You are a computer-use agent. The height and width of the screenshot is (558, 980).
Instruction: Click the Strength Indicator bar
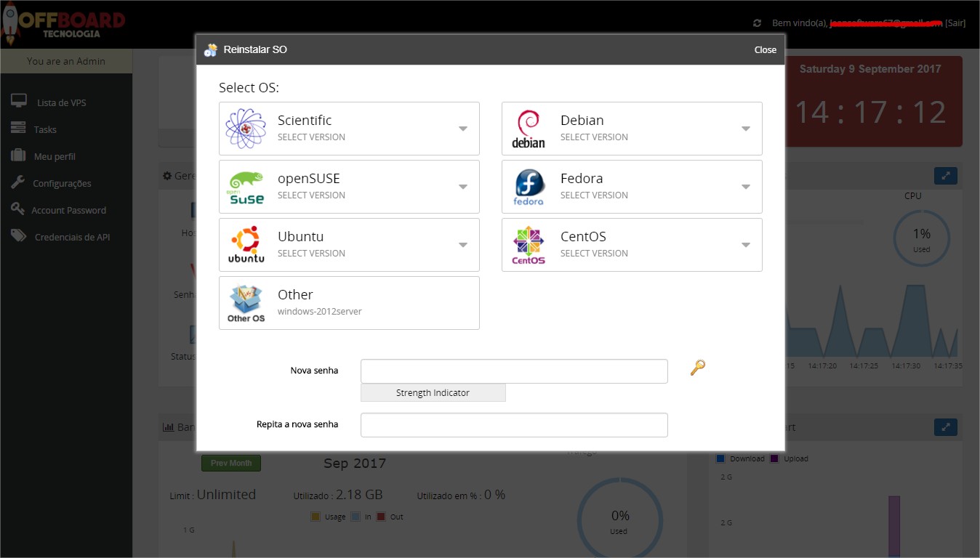433,392
